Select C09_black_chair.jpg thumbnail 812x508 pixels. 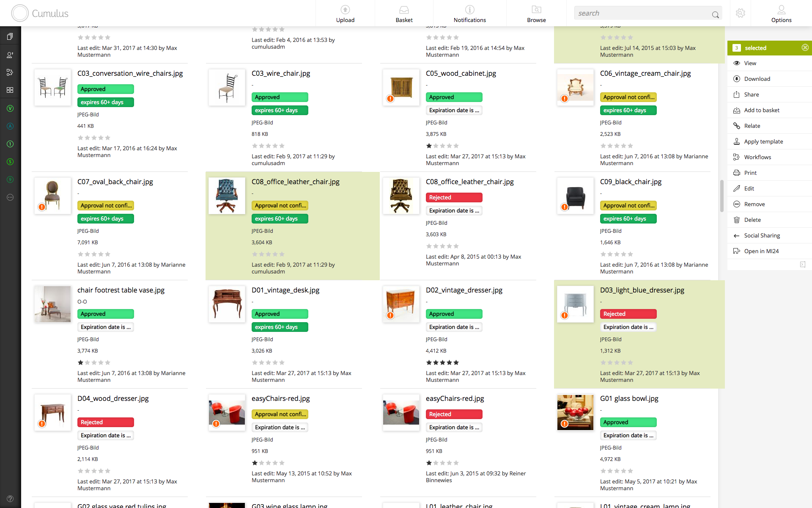[x=575, y=196]
